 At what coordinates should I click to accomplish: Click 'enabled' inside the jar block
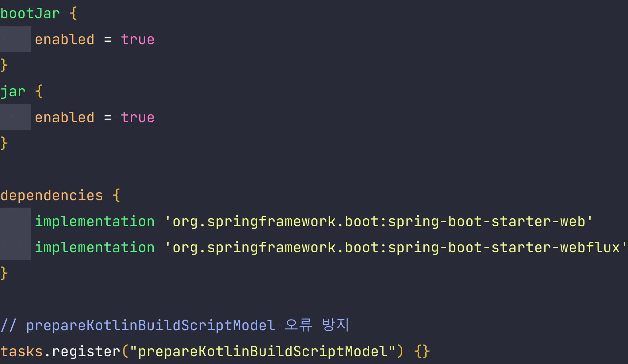click(64, 117)
